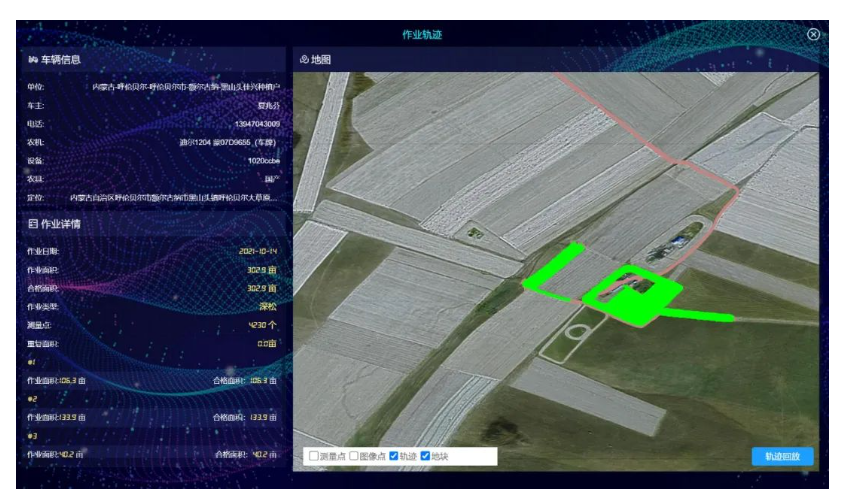Click the 作业轨迹 dialog title

point(421,35)
